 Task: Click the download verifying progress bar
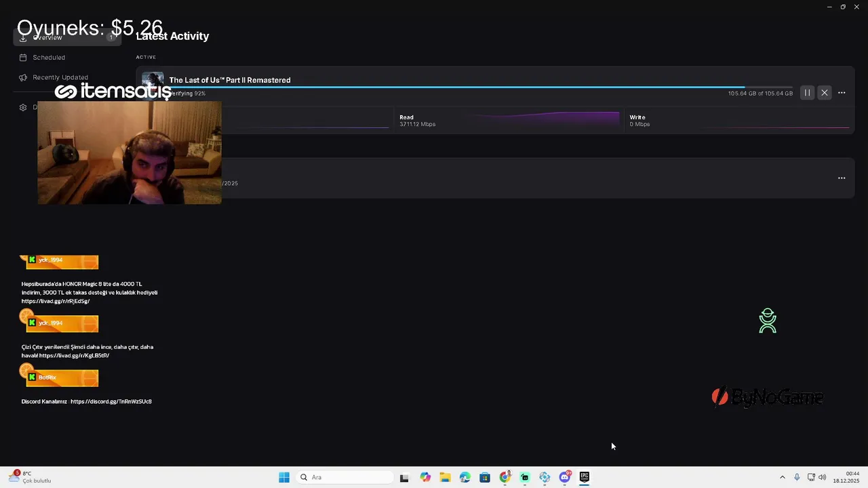480,87
